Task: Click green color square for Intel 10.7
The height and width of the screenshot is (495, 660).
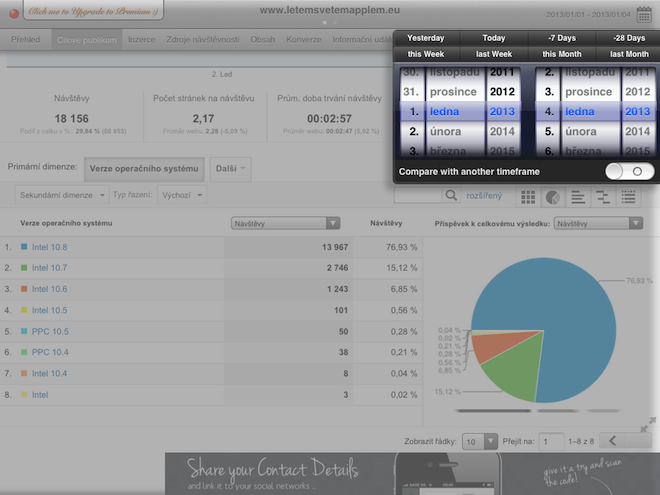Action: (24, 268)
